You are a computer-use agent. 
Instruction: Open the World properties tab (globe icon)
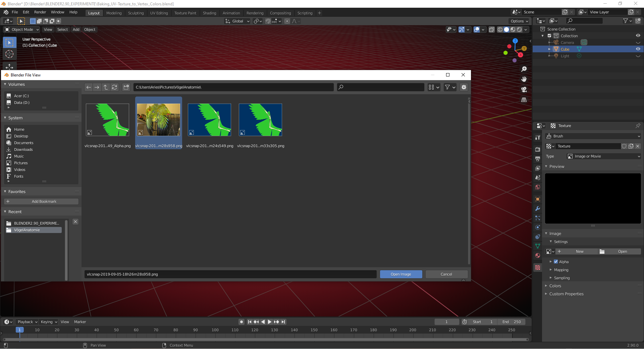[x=538, y=187]
